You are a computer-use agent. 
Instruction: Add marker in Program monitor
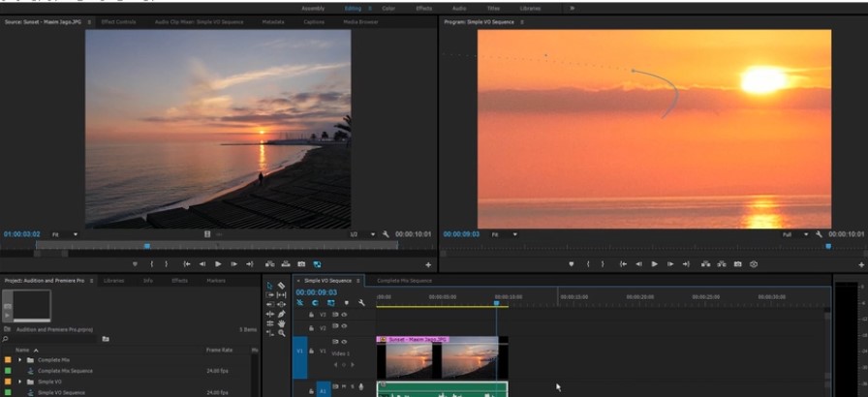[x=572, y=263]
